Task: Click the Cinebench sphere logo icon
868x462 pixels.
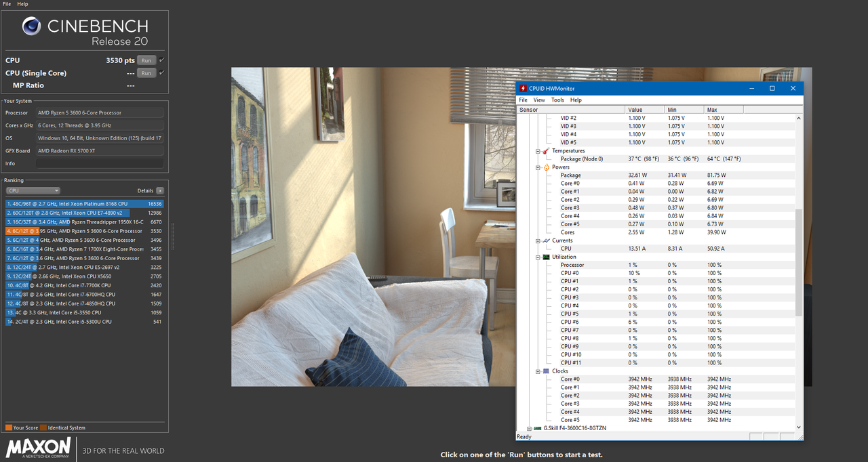Action: pyautogui.click(x=32, y=26)
